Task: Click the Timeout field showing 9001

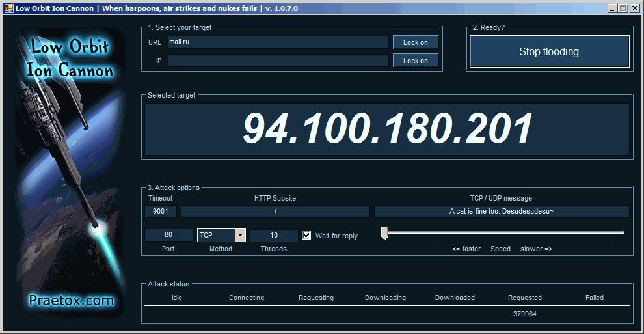Action: pyautogui.click(x=161, y=211)
